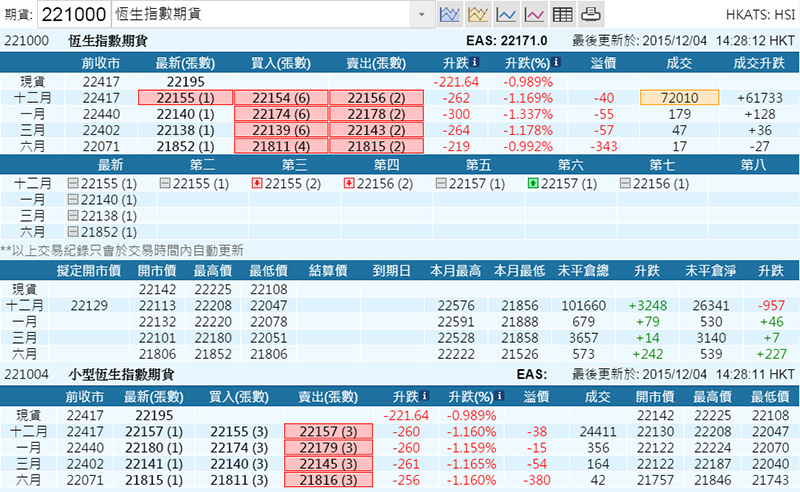Click red down-arrow icon in 十二月 第三 trade

point(257,183)
